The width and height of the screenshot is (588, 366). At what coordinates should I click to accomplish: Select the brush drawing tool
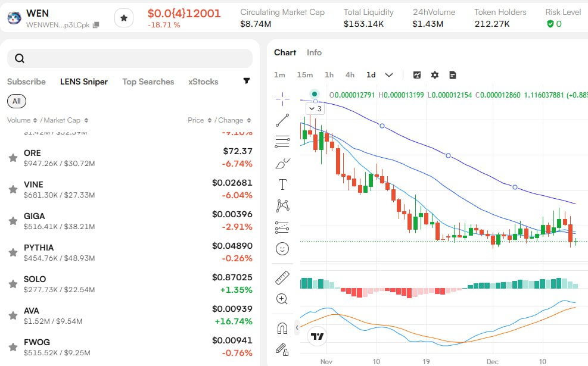point(282,163)
